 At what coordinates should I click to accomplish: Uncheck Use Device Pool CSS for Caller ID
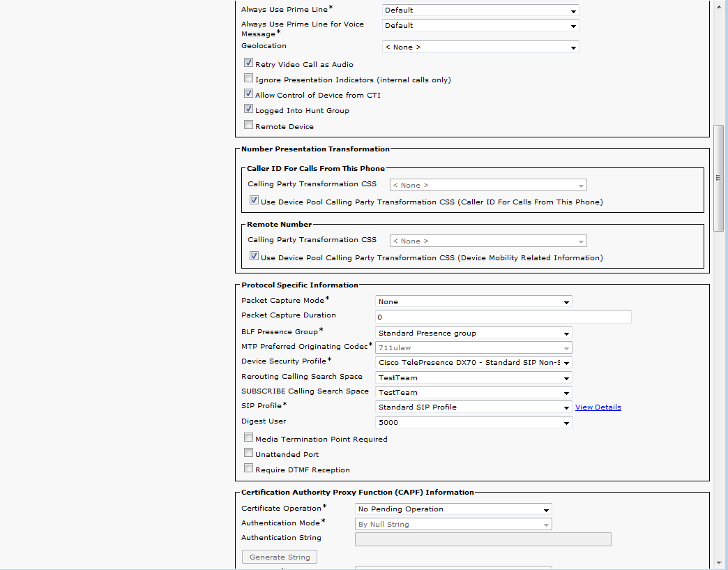[255, 201]
